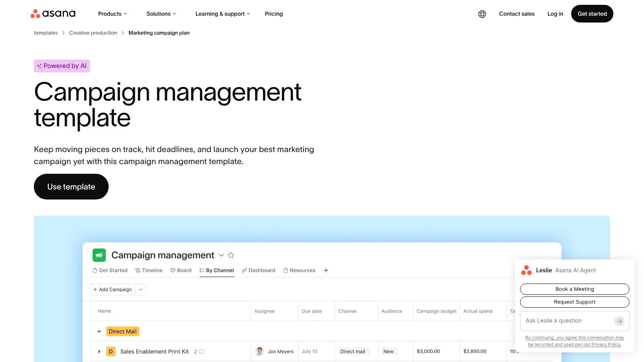The height and width of the screenshot is (362, 644).
Task: Click the Audience column header
Action: [392, 311]
